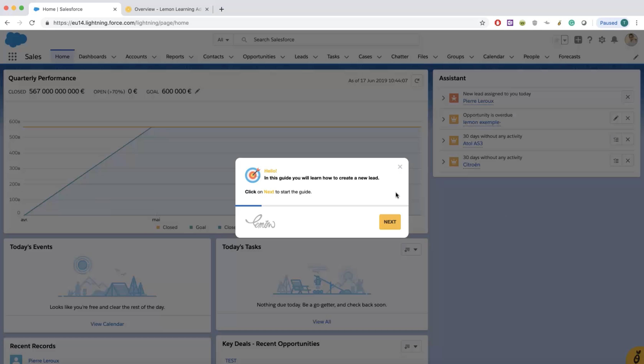The width and height of the screenshot is (644, 364).
Task: Click the Leads menu tab
Action: 301,56
